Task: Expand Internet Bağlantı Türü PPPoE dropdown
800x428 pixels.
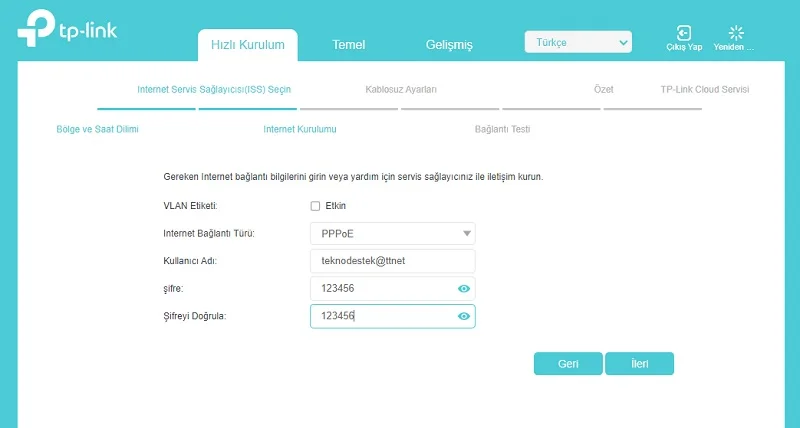Action: pyautogui.click(x=392, y=233)
